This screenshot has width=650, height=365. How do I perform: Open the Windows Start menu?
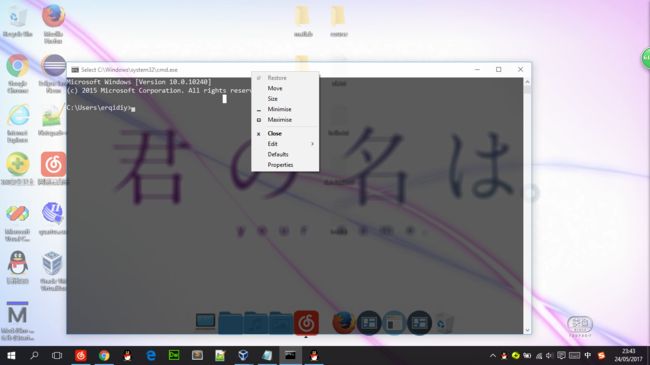tap(11, 355)
